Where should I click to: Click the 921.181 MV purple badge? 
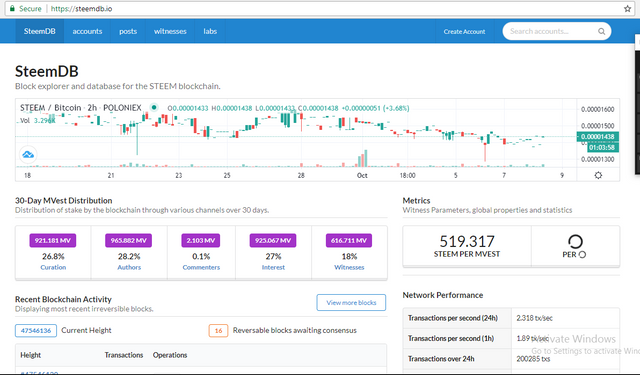(53, 240)
